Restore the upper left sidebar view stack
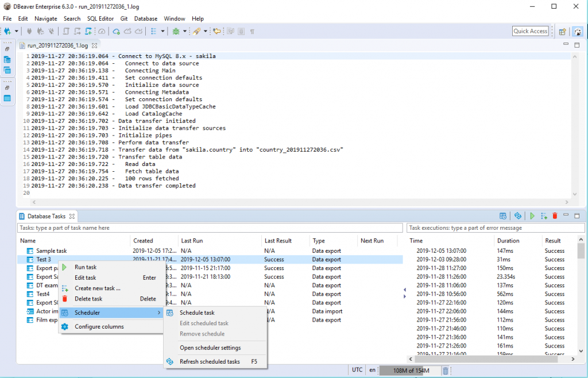The image size is (588, 378). pyautogui.click(x=7, y=49)
